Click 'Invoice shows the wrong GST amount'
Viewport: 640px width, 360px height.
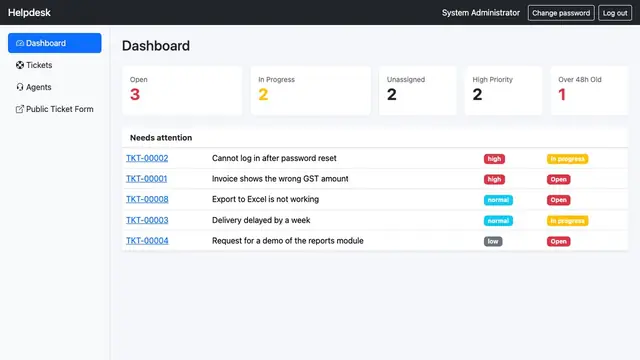pos(280,179)
